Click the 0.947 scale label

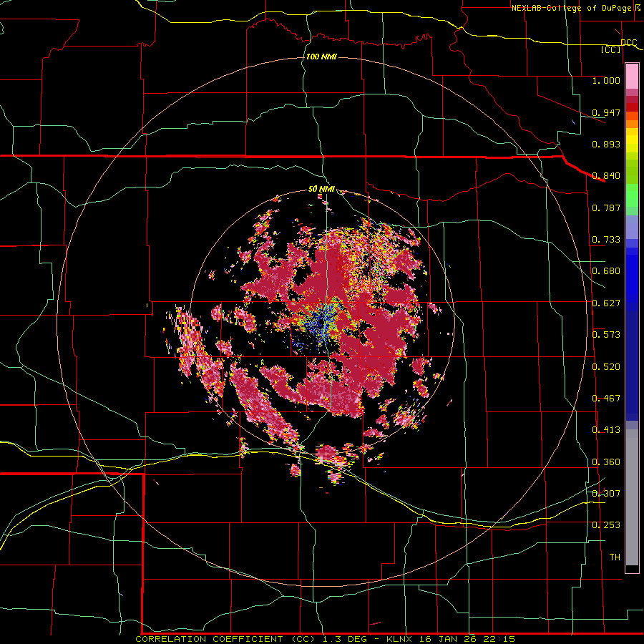(x=606, y=112)
